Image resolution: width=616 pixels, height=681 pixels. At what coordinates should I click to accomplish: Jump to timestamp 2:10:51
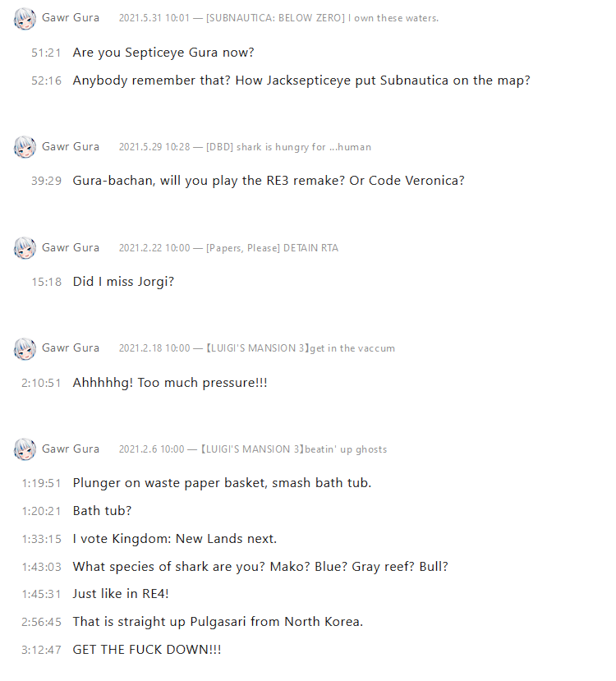pos(41,383)
